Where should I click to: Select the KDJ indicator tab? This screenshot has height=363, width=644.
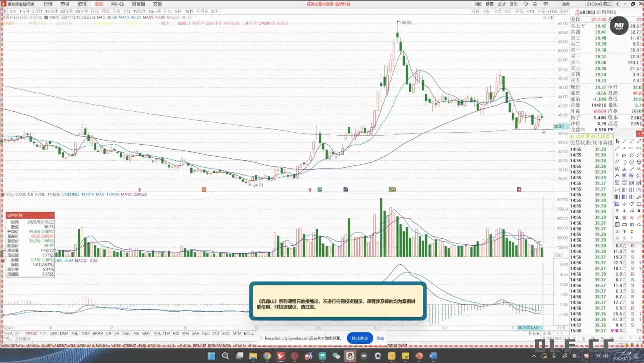pyautogui.click(x=206, y=333)
